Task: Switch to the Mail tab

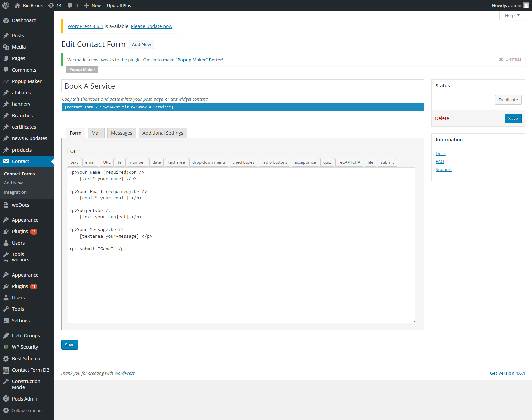Action: click(x=96, y=133)
